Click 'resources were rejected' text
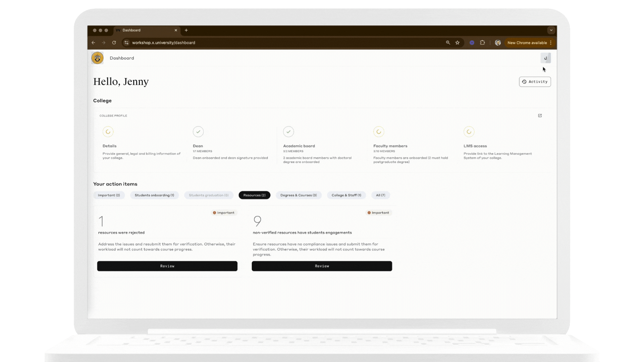 point(121,233)
